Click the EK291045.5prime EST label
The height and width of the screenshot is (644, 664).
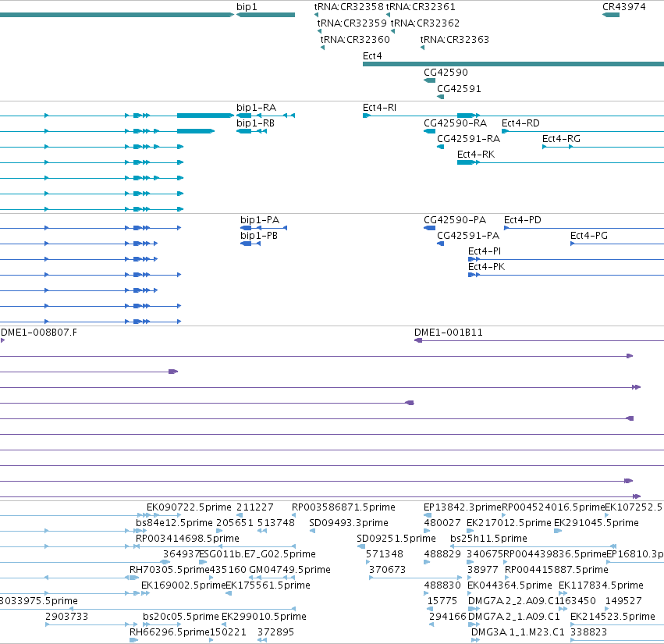click(596, 523)
